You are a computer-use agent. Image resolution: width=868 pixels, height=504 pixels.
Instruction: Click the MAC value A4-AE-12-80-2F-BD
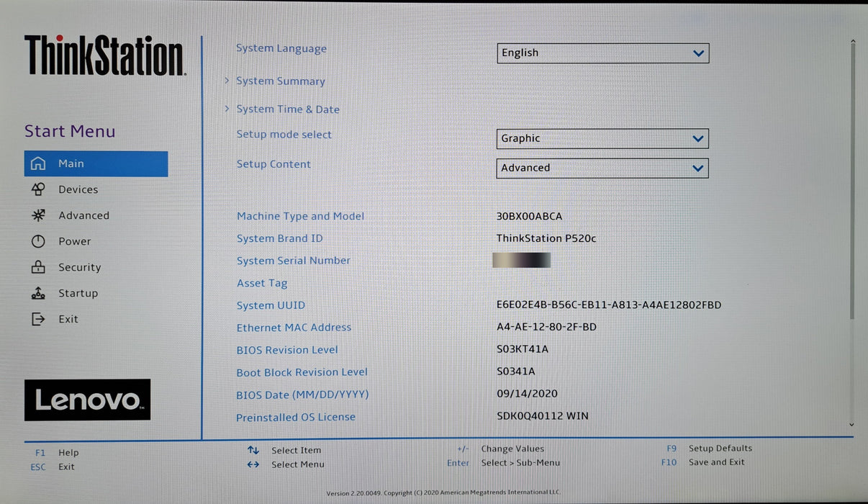(546, 327)
